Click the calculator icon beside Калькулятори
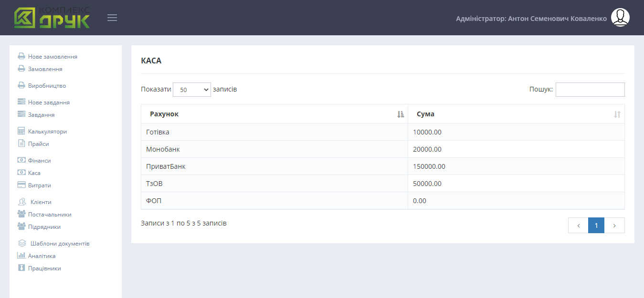This screenshot has height=298, width=644. [21, 131]
